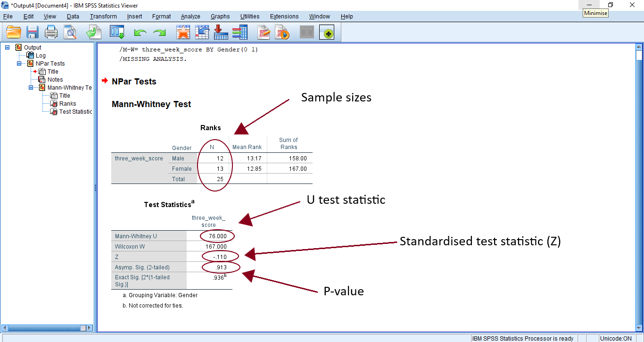Click Mean Rank value 13.17
This screenshot has width=644, height=342.
click(x=254, y=158)
